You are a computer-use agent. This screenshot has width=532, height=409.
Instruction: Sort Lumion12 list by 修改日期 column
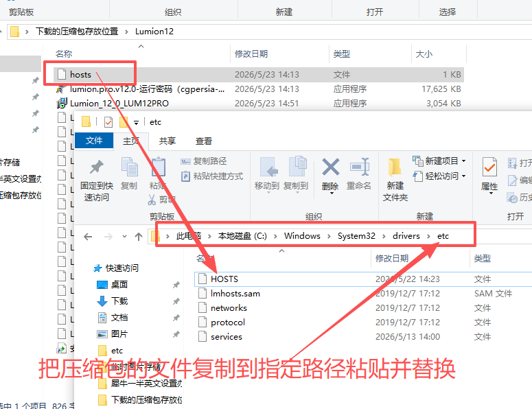[x=251, y=54]
